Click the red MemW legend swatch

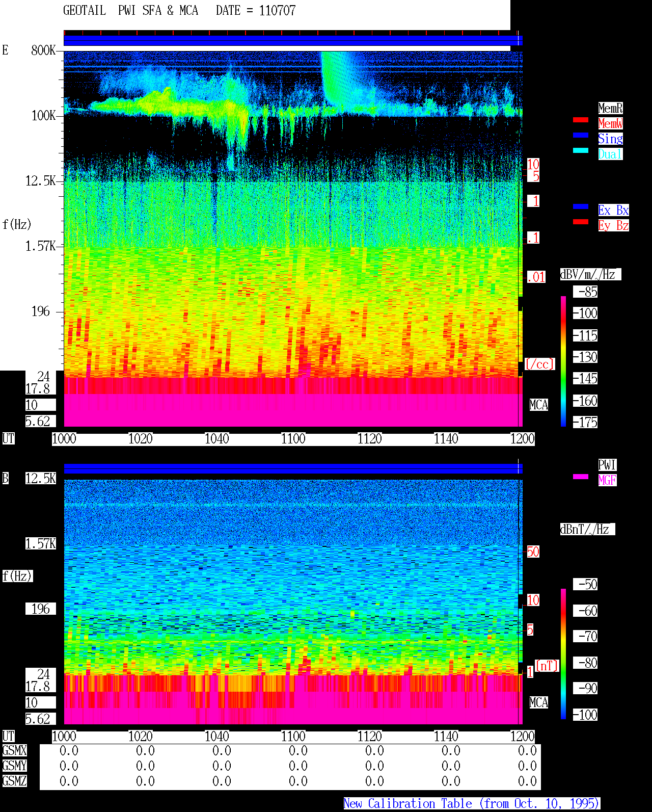581,120
